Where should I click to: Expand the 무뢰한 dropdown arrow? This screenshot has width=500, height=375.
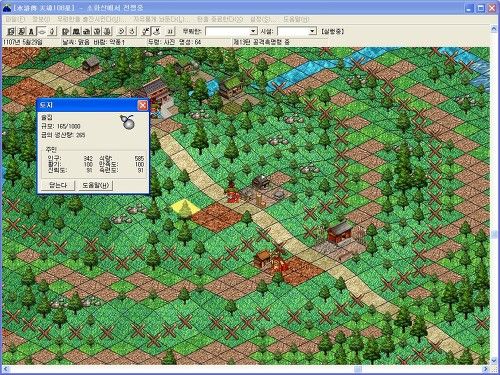click(x=253, y=31)
